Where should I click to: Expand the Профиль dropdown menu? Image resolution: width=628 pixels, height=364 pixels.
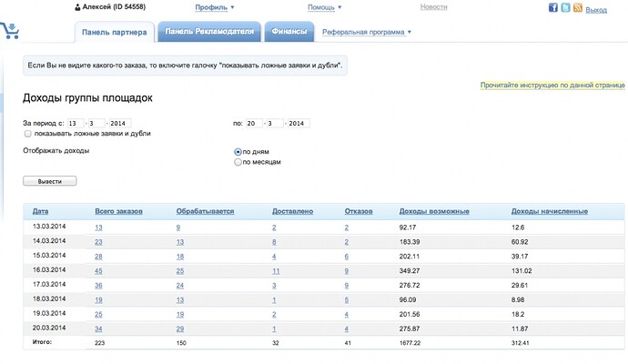point(215,7)
